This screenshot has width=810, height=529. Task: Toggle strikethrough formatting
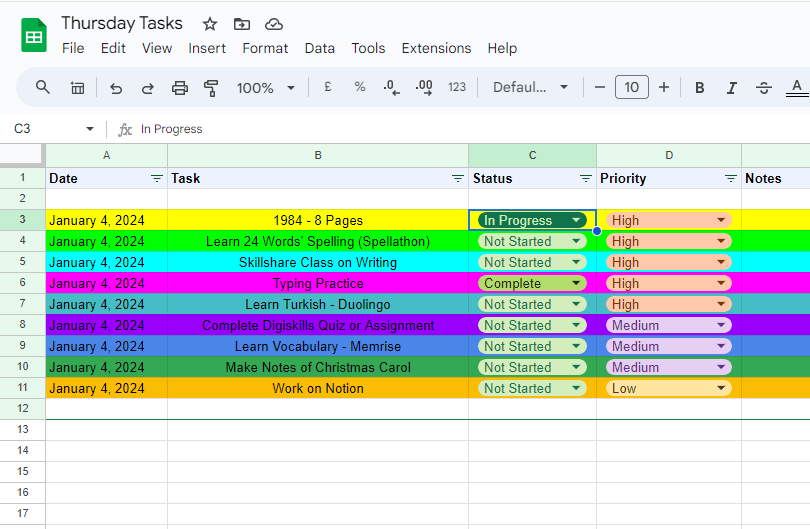click(764, 88)
